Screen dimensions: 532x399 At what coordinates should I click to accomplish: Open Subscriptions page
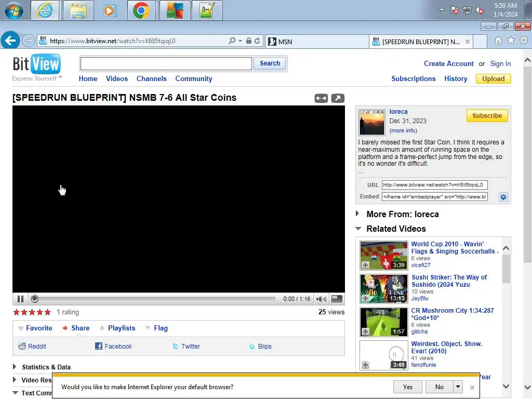[413, 79]
